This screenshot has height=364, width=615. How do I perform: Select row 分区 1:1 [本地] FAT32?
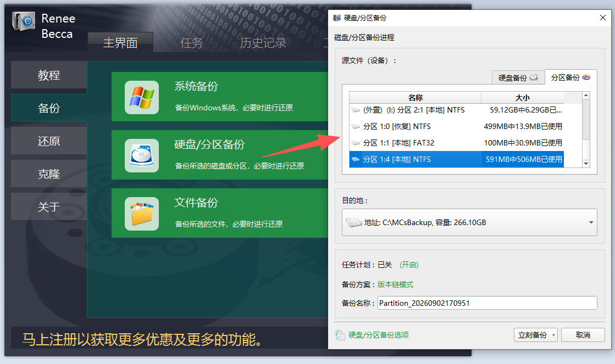click(x=457, y=143)
